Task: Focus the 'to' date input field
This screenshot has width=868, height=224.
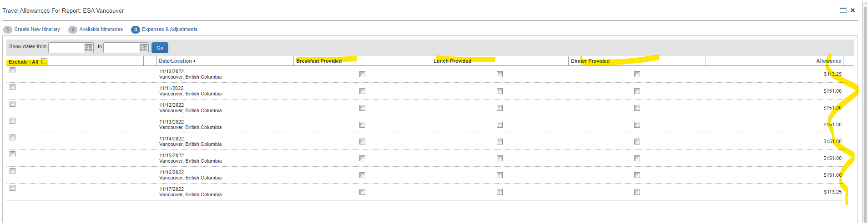Action: pos(121,48)
